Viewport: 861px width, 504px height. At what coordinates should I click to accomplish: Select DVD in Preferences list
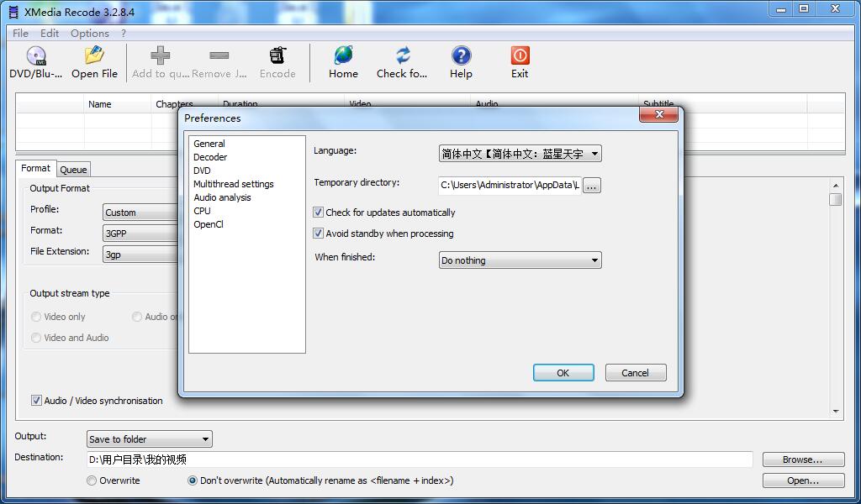(x=202, y=170)
